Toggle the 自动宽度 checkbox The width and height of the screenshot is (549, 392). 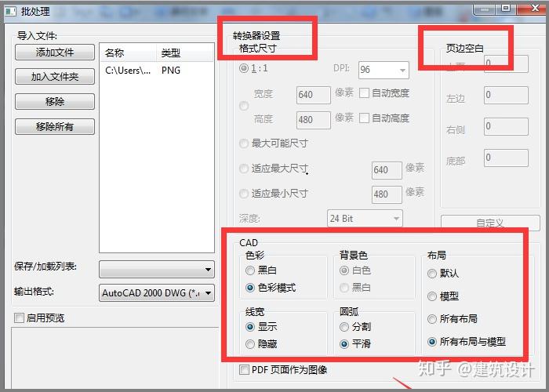(x=364, y=93)
